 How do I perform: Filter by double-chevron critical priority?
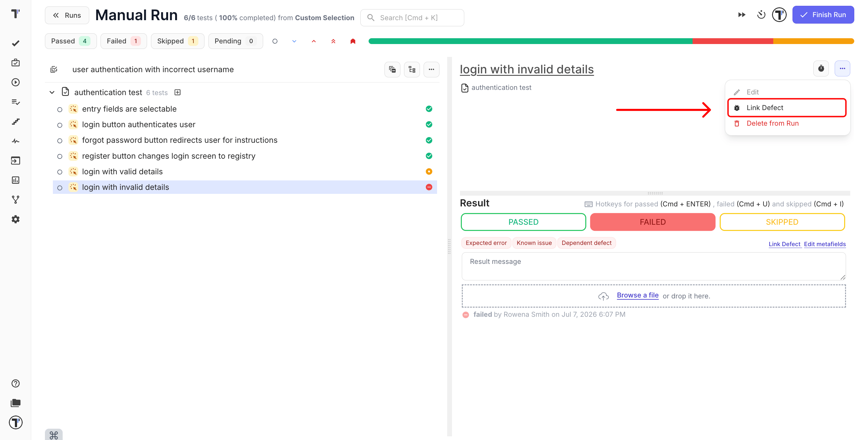coord(333,41)
